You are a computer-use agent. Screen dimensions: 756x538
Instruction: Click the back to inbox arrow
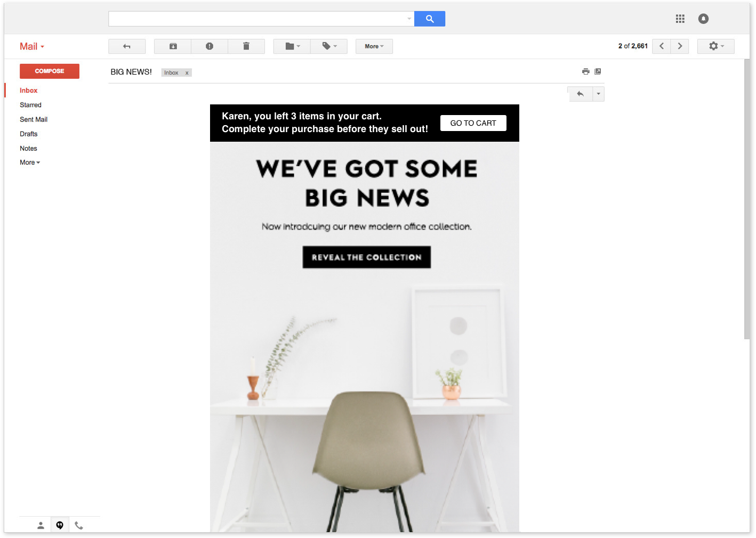click(127, 46)
